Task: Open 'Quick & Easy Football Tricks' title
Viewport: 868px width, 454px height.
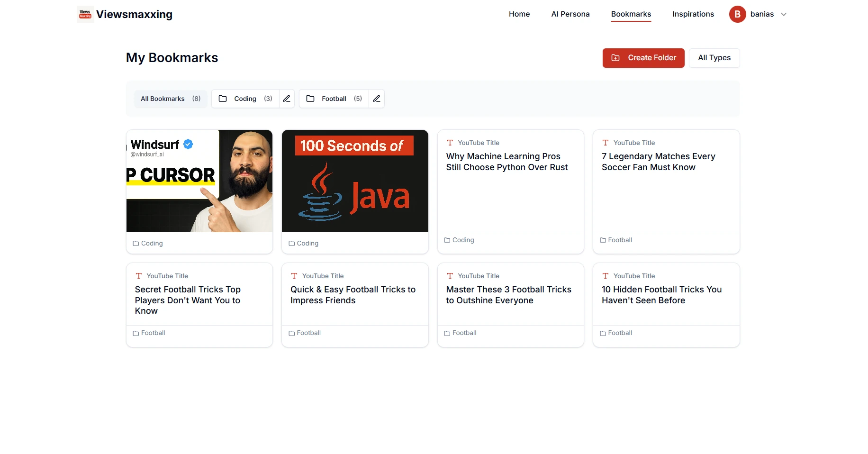Action: click(353, 295)
